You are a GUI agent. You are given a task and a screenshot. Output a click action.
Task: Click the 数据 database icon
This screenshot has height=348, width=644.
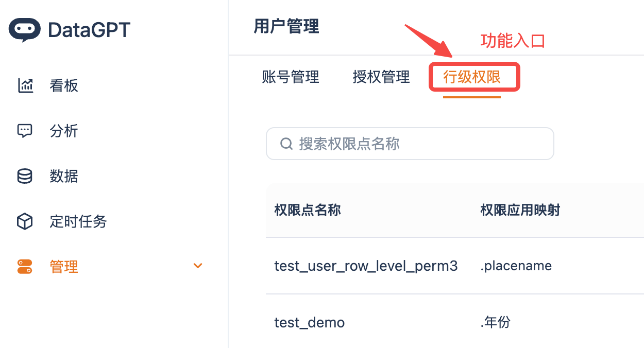[25, 176]
